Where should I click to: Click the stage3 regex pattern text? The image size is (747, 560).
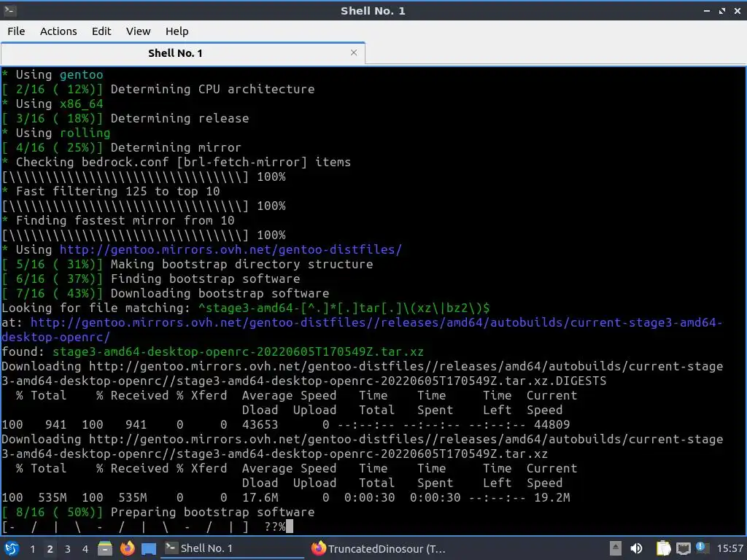(x=344, y=308)
